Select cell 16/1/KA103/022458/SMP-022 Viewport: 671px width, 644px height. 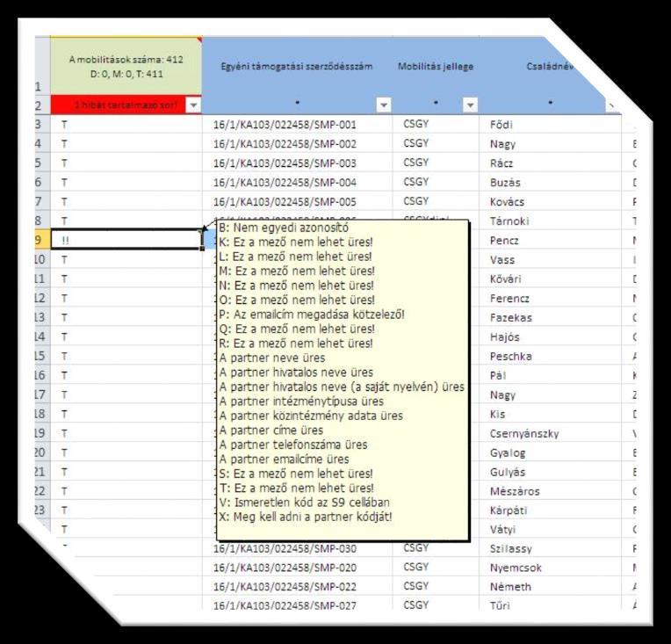(298, 587)
